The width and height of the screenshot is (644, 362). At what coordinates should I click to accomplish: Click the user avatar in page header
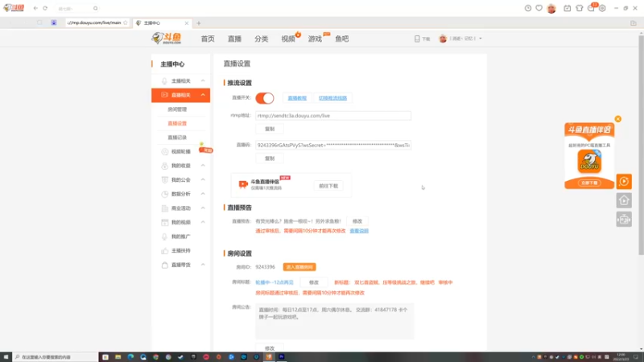tap(443, 39)
